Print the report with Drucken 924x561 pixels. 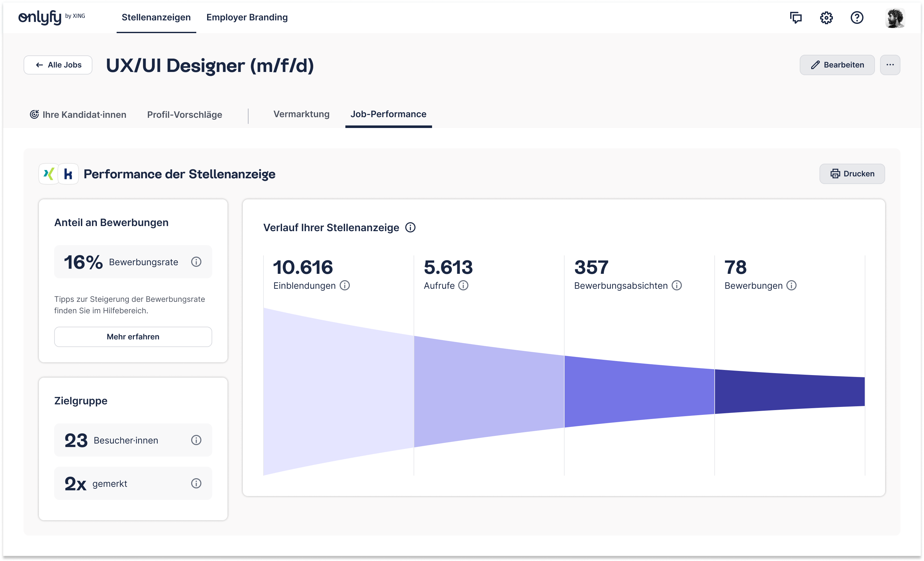point(852,174)
